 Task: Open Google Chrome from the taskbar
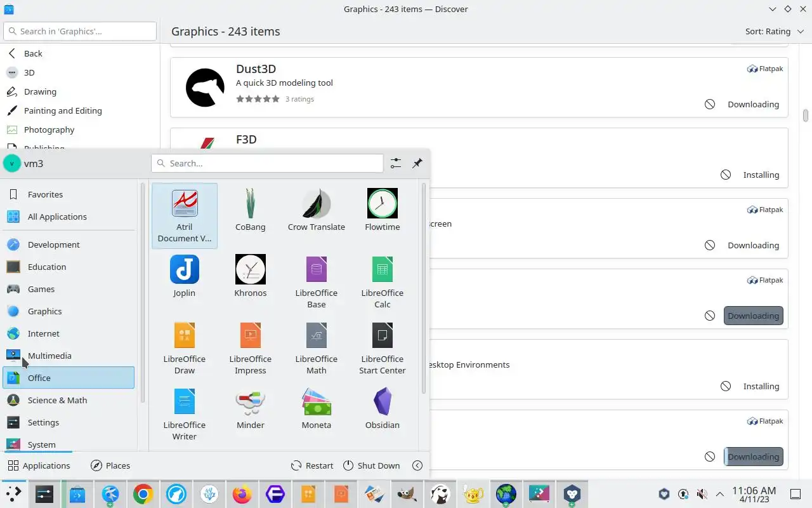[x=143, y=494]
